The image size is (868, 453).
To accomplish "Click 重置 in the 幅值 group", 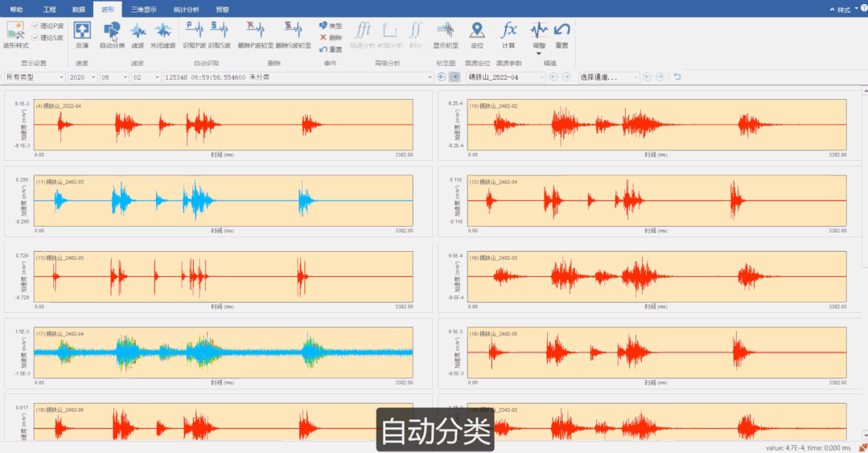I will click(x=562, y=35).
